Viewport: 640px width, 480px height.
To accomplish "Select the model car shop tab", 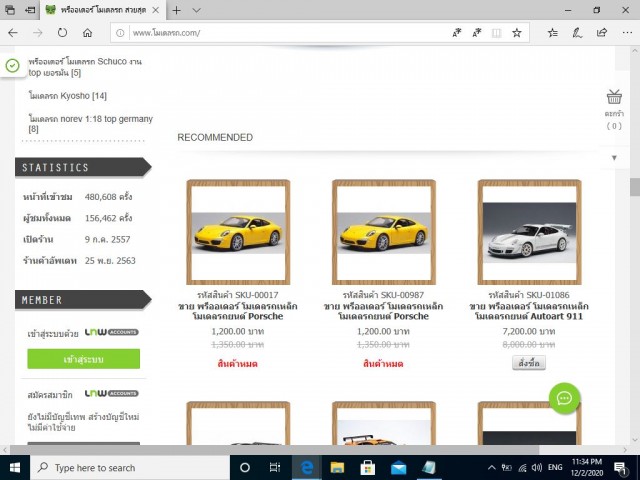I will coord(102,10).
